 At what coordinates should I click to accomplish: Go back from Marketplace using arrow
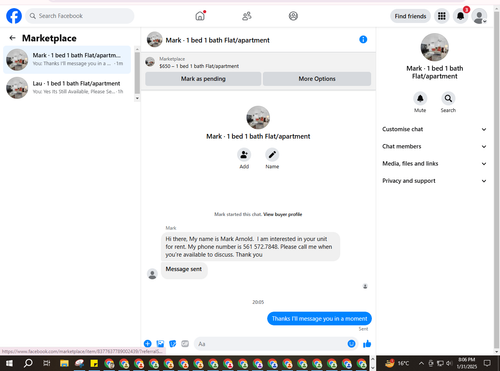pyautogui.click(x=12, y=38)
